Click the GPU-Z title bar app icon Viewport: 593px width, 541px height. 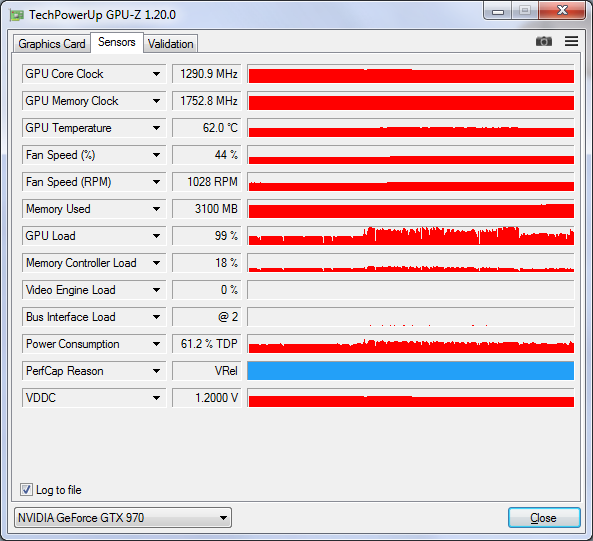[17, 15]
